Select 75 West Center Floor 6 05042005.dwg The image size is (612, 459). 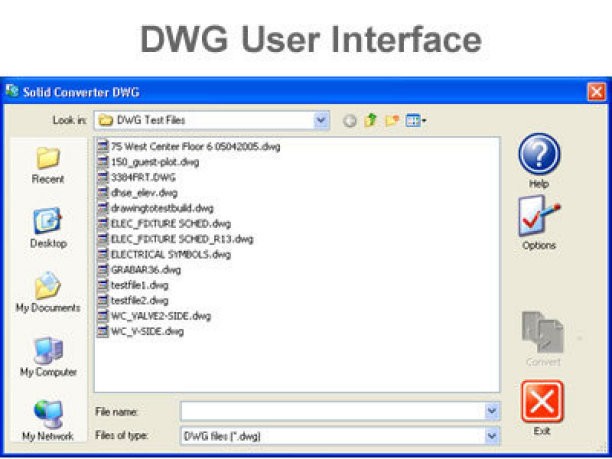point(189,147)
